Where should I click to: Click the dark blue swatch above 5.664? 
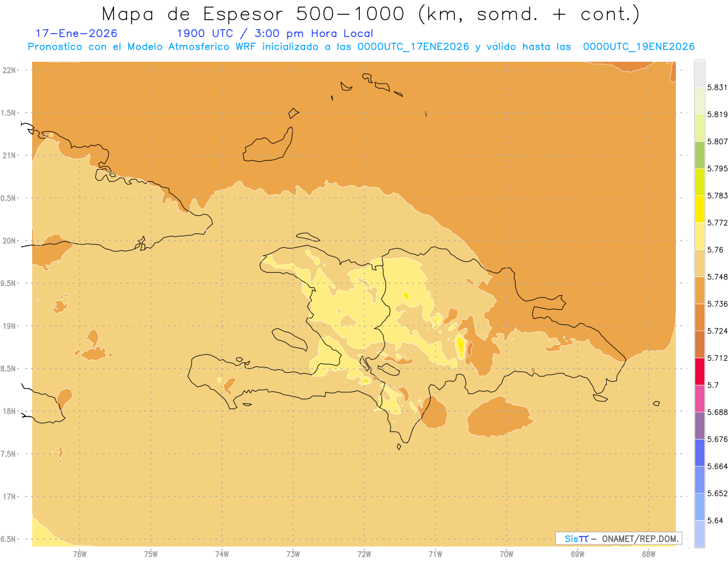point(699,452)
